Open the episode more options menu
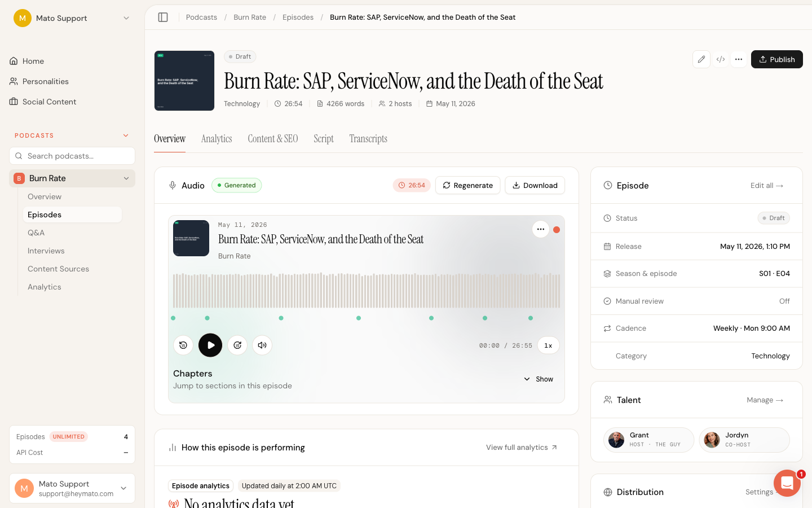The image size is (812, 508). point(739,59)
